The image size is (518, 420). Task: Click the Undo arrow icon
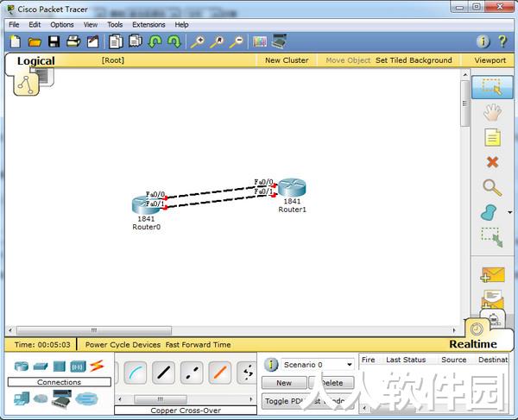coord(155,41)
